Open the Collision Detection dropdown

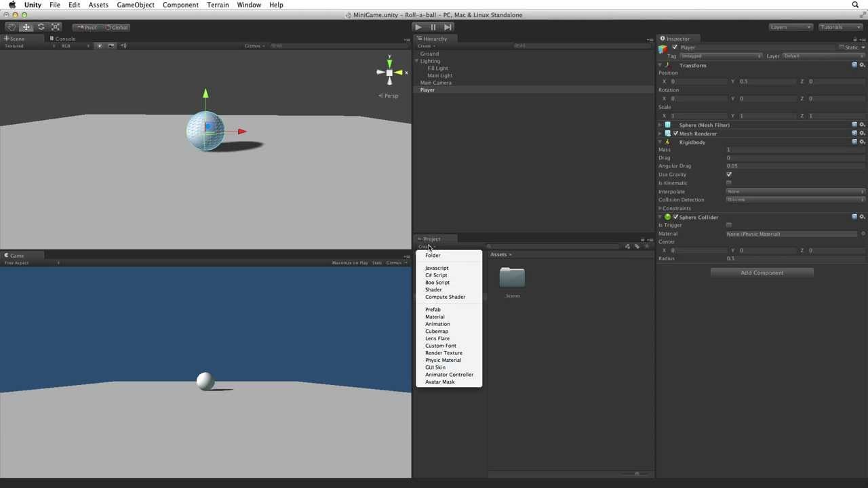point(793,199)
